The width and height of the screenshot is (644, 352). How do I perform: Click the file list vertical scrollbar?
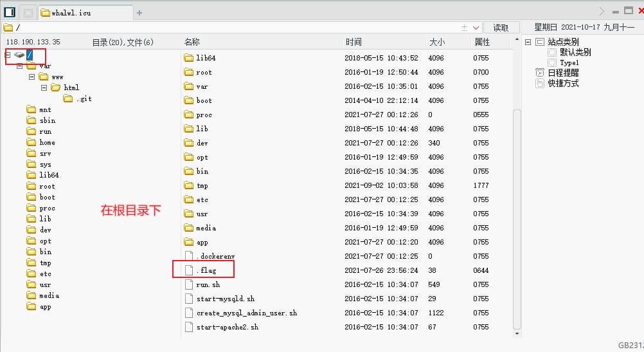click(517, 218)
